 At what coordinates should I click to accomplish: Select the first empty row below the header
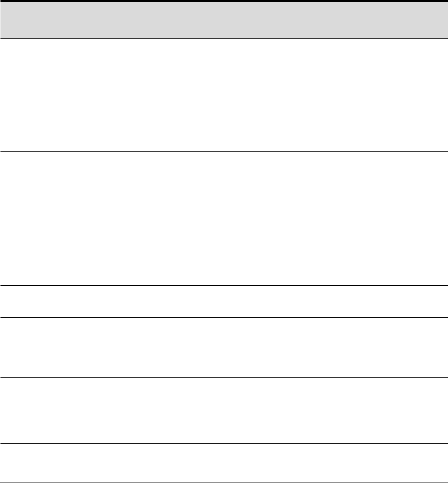[x=224, y=95]
